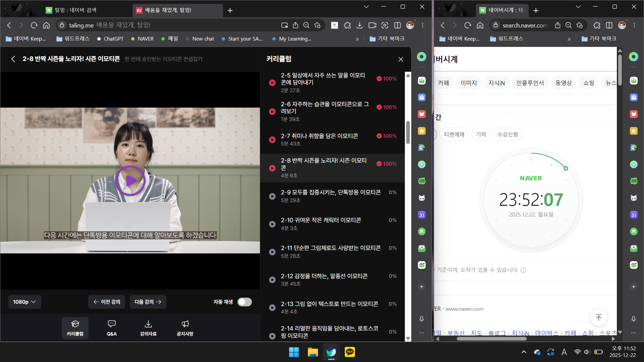Open the Q&A tab icon
Screen dimensions: 644x362
click(112, 324)
